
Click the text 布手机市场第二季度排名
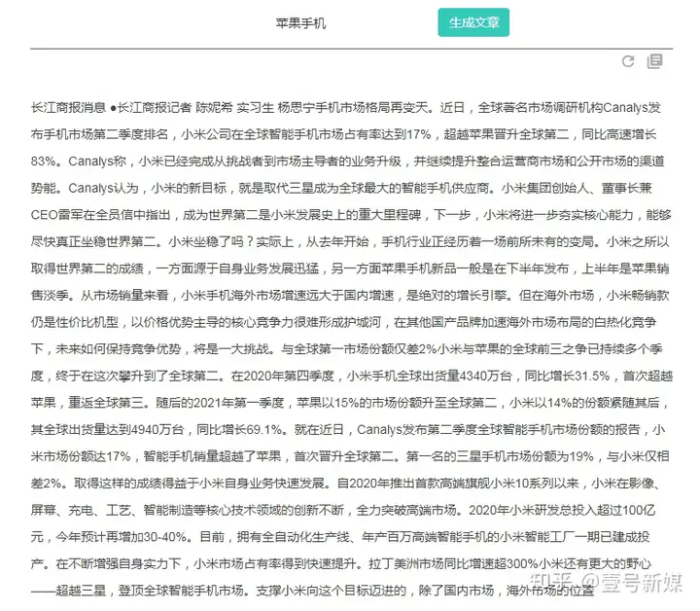click(99, 134)
